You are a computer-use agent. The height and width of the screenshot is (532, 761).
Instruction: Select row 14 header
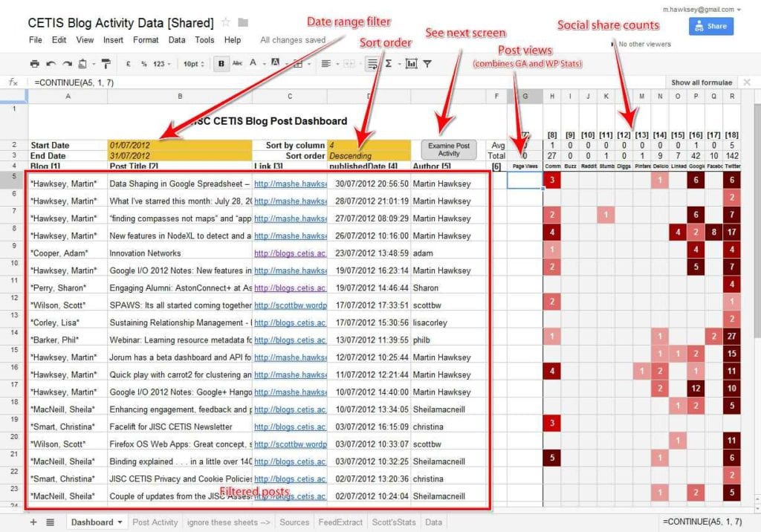tap(14, 337)
